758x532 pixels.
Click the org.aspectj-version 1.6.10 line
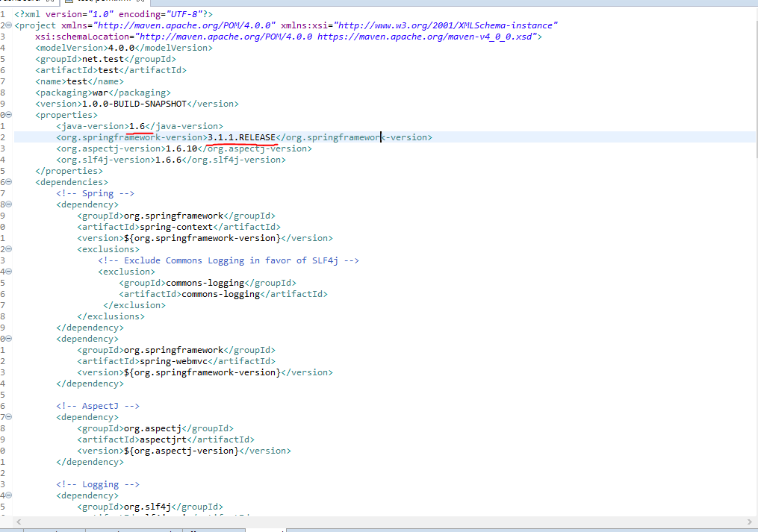click(x=184, y=148)
